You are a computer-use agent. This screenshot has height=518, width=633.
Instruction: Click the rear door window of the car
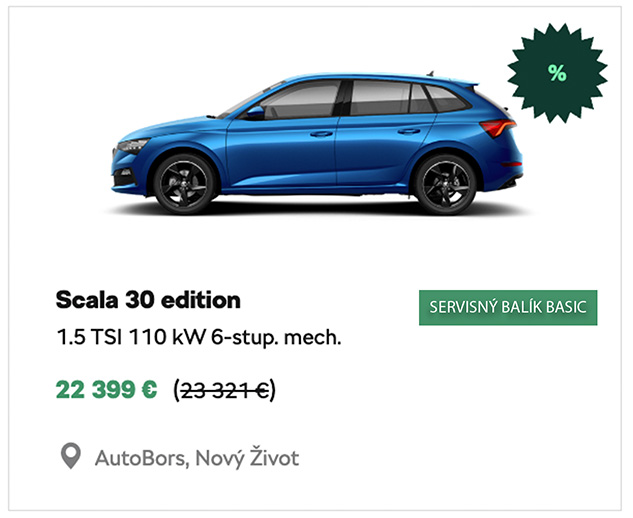tap(379, 97)
